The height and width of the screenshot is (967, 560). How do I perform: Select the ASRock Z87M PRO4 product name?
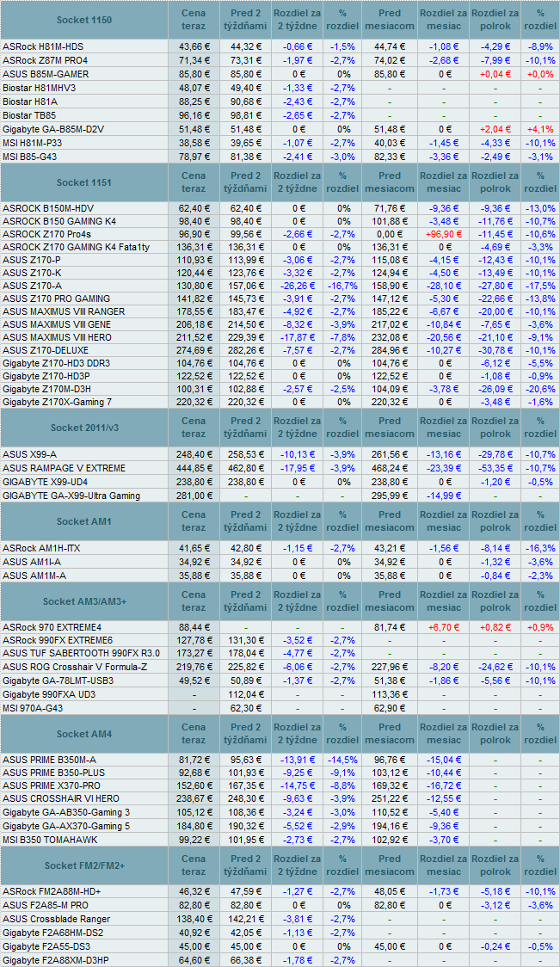click(45, 60)
